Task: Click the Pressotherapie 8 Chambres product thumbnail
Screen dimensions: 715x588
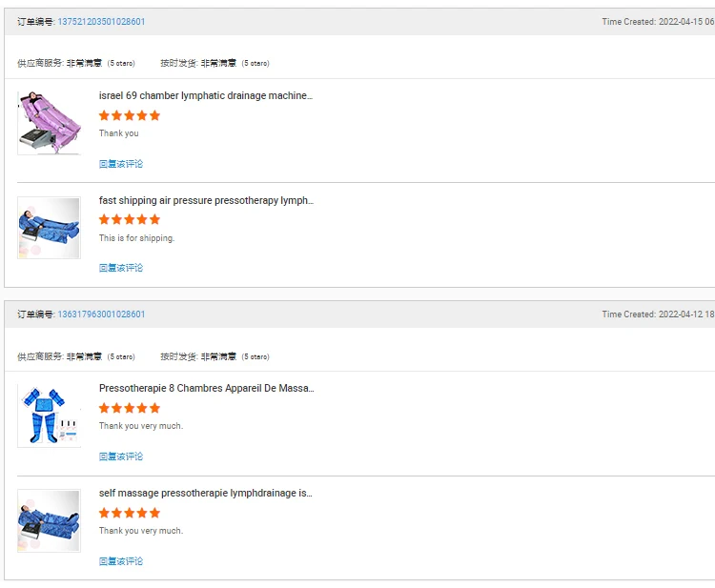Action: pyautogui.click(x=49, y=416)
